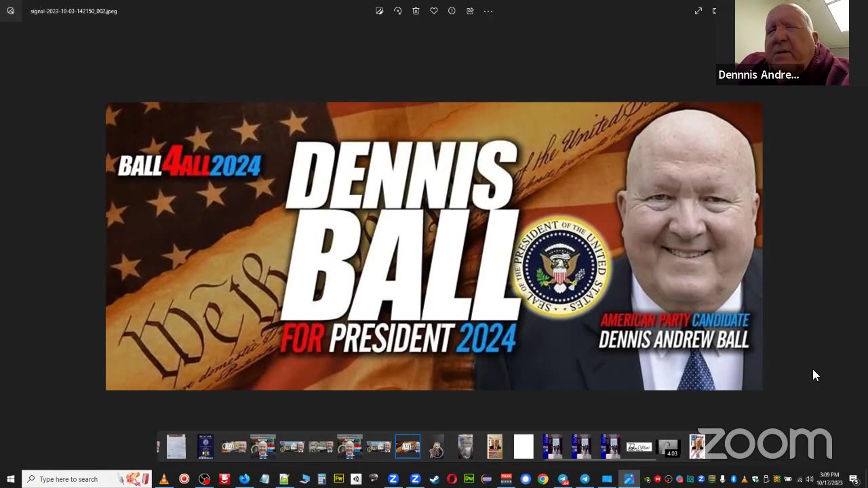
Task: Open the Opera browser icon
Action: pos(452,479)
